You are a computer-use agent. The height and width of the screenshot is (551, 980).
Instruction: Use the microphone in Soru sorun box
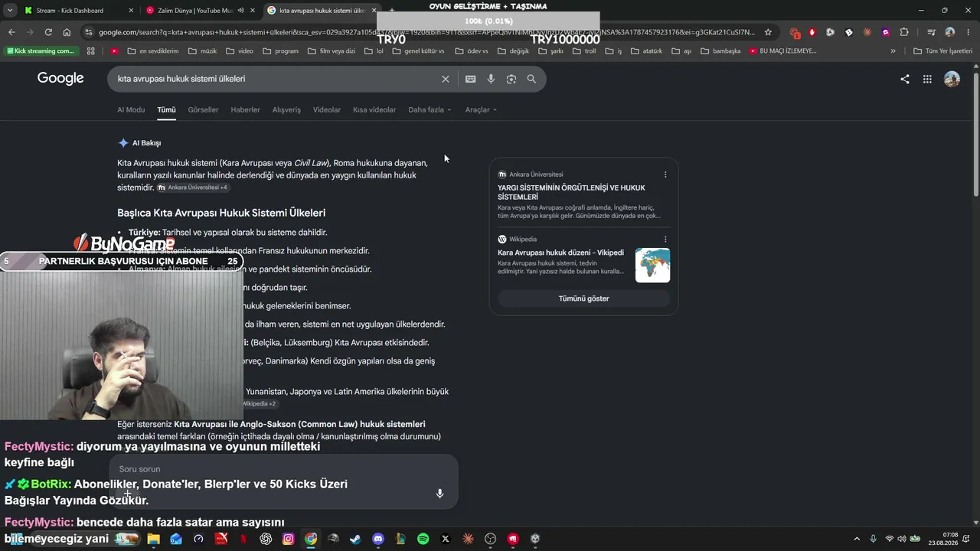[439, 494]
